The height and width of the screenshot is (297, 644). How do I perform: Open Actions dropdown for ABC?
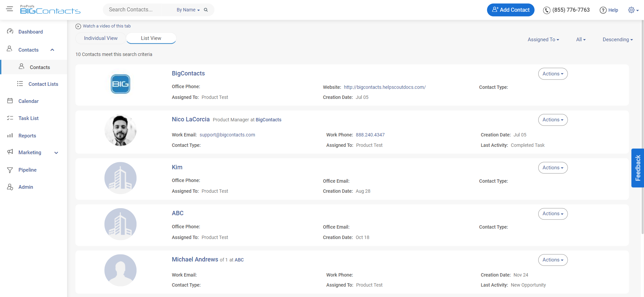[x=553, y=214]
